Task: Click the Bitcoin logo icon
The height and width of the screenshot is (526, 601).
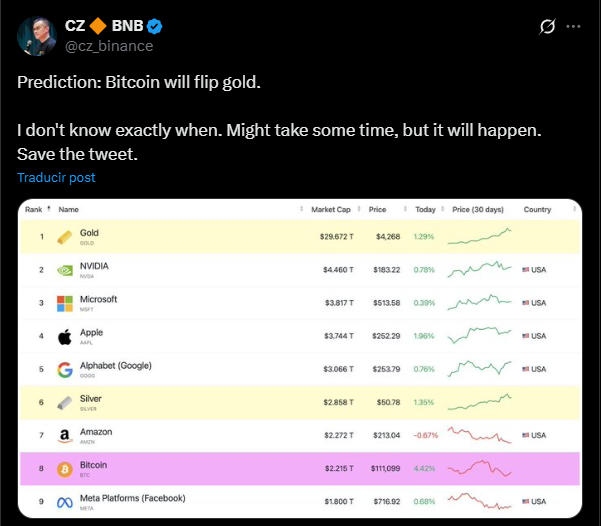Action: [65, 468]
